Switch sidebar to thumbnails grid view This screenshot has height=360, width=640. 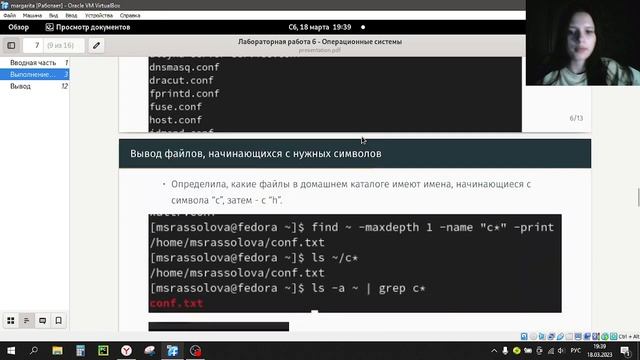pyautogui.click(x=11, y=320)
